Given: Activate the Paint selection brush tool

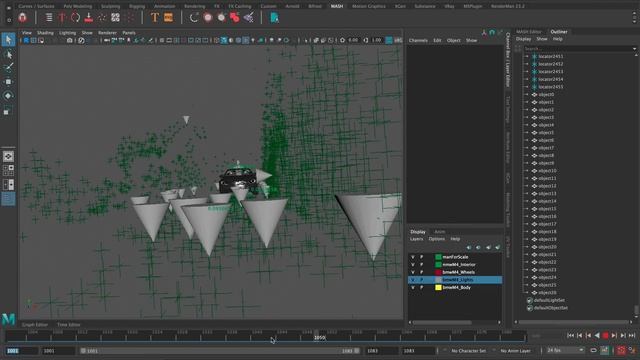Looking at the screenshot, I should coord(8,67).
